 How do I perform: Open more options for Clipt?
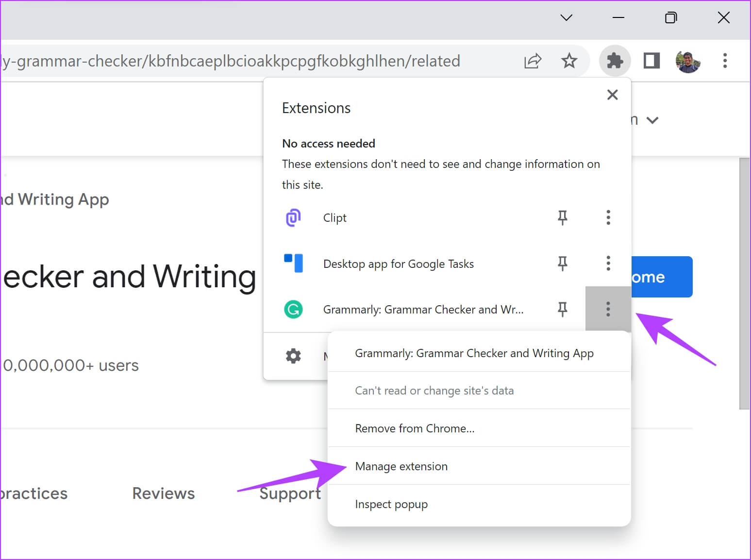tap(608, 217)
